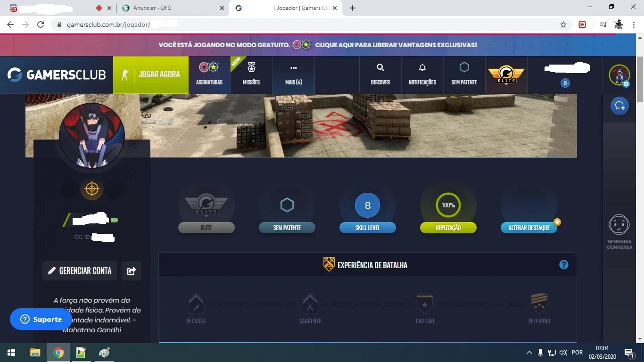
Task: Open the Paint app from the taskbar
Action: pos(104,353)
